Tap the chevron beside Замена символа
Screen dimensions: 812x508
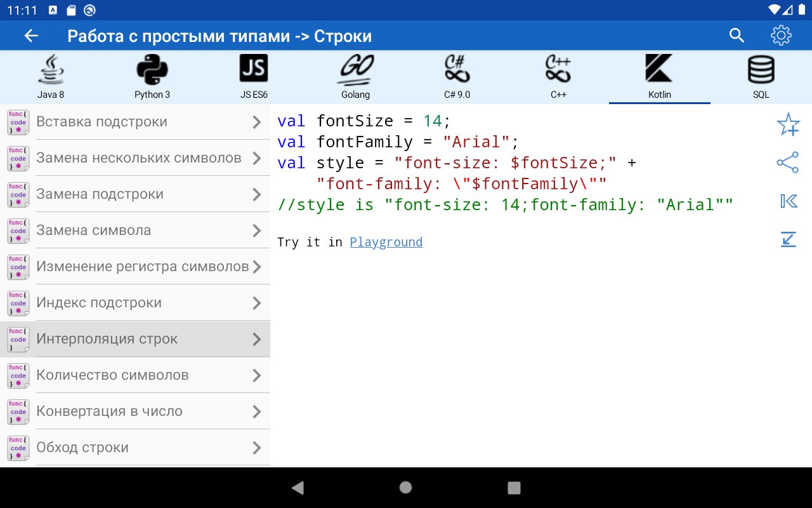(257, 231)
